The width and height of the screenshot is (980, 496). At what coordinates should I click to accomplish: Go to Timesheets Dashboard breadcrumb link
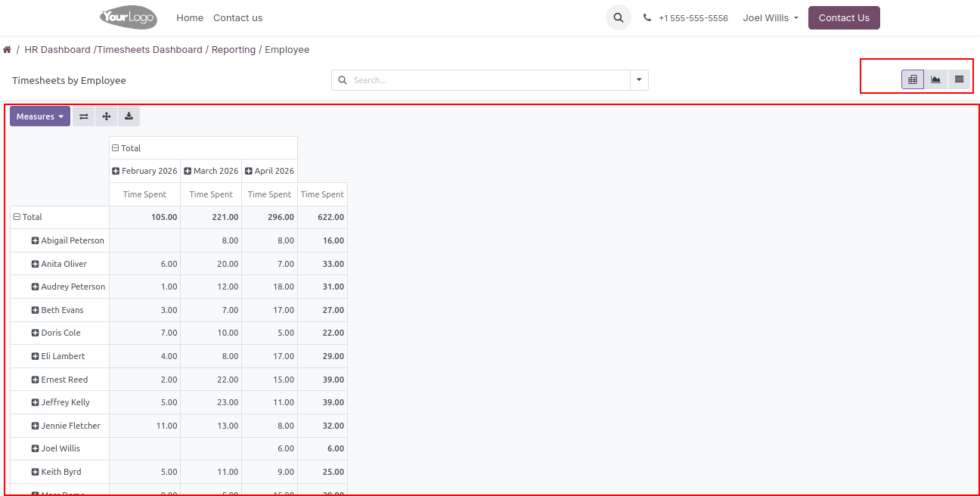click(x=150, y=50)
